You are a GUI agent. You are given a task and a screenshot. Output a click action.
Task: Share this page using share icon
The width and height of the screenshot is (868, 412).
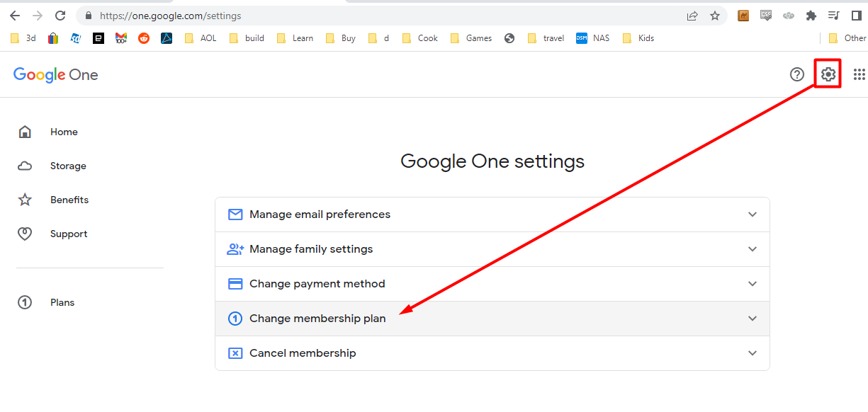click(x=692, y=16)
